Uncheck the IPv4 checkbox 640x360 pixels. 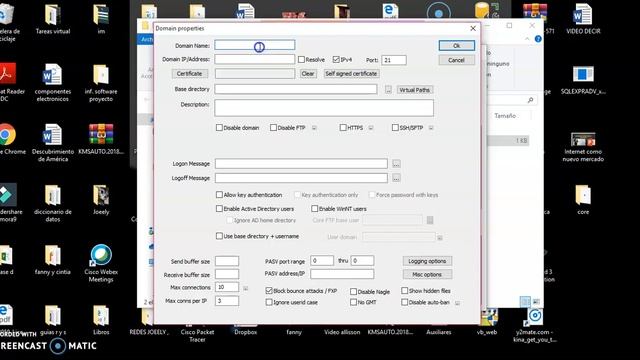click(336, 60)
